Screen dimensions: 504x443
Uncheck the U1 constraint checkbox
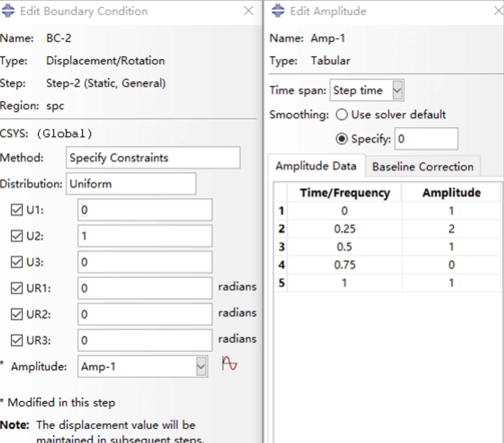(x=17, y=210)
